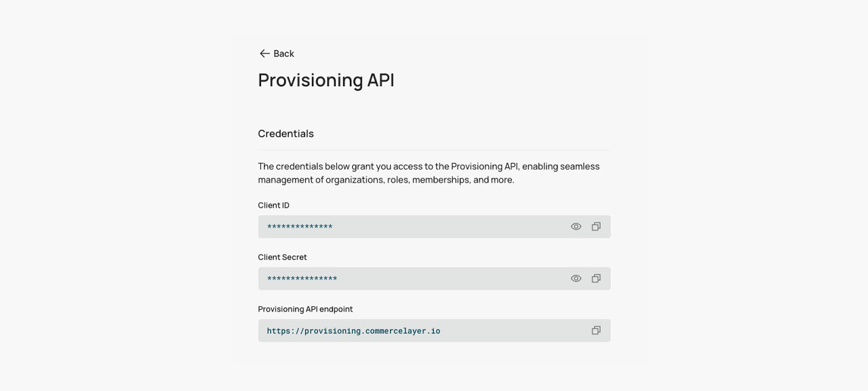Copy the Client Secret value
The image size is (868, 391).
(x=596, y=278)
